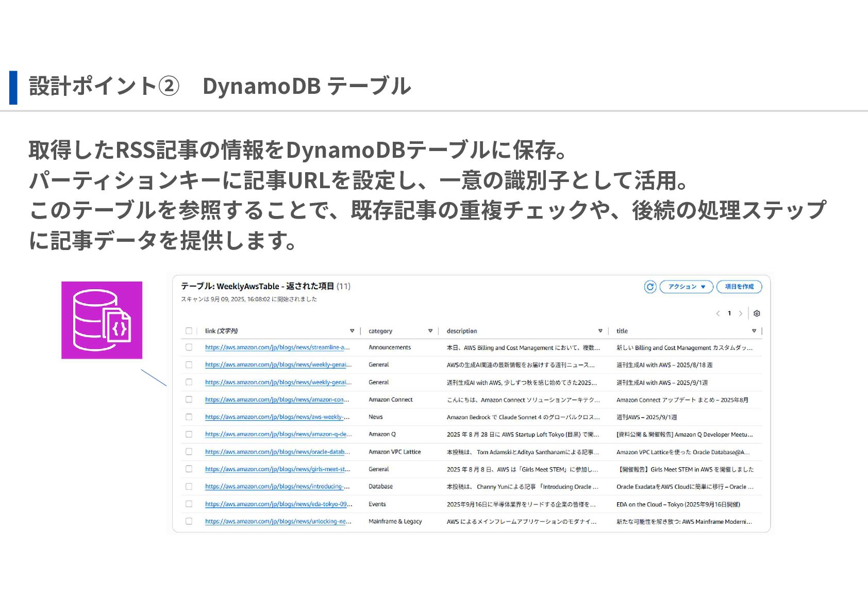Click the Announcements category cell
The width and height of the screenshot is (868, 614).
pos(390,347)
